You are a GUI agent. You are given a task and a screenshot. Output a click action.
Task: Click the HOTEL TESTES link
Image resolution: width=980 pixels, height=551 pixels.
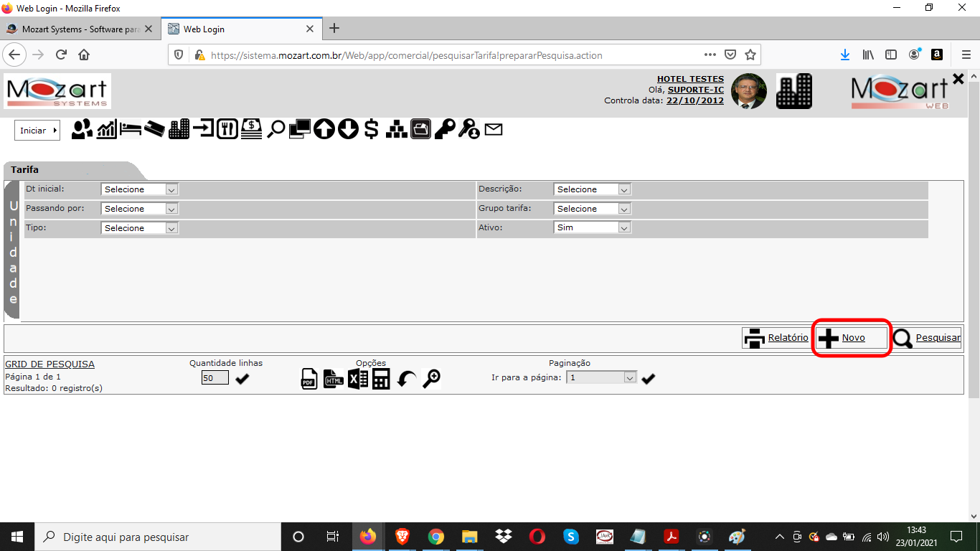[690, 79]
